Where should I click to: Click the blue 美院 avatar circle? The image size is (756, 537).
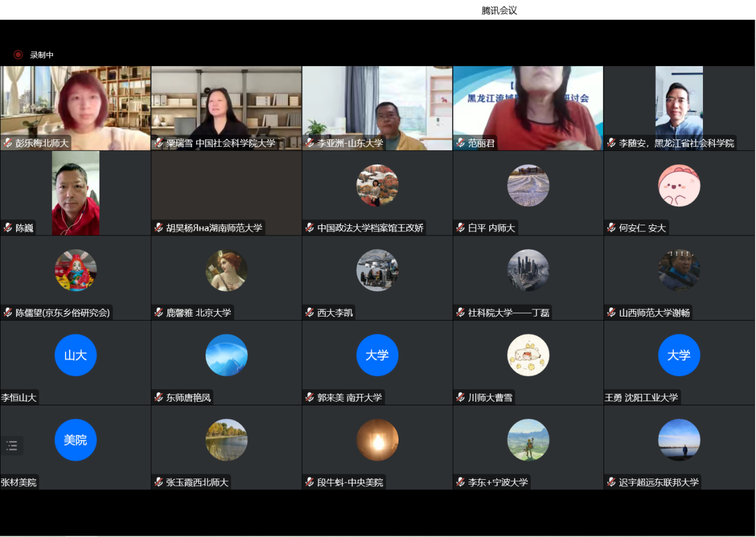(x=76, y=440)
